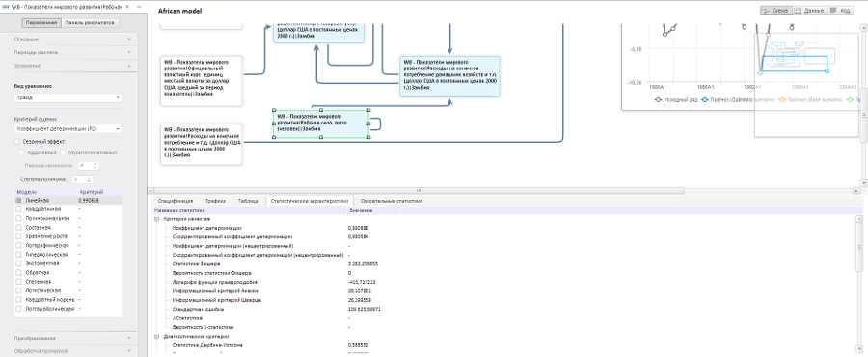Open the Критерий оценки dropdown
The height and width of the screenshot is (357, 868).
pyautogui.click(x=68, y=129)
